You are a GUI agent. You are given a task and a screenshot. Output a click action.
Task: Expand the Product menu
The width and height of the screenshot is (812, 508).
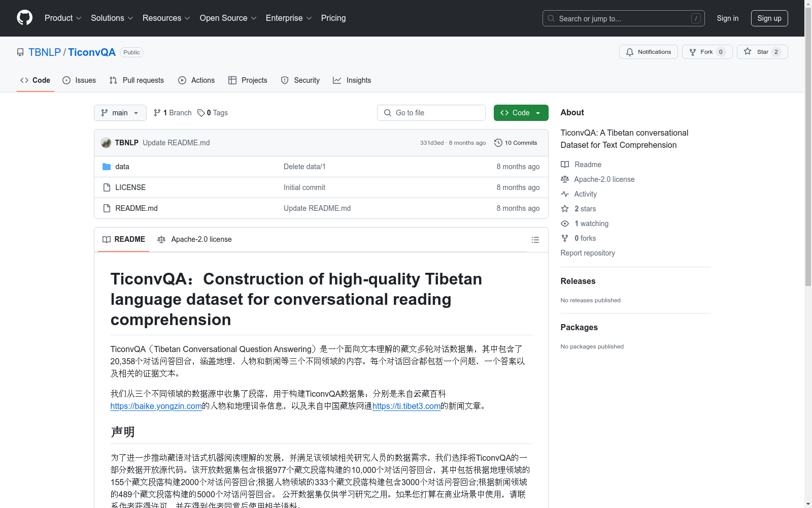point(63,18)
